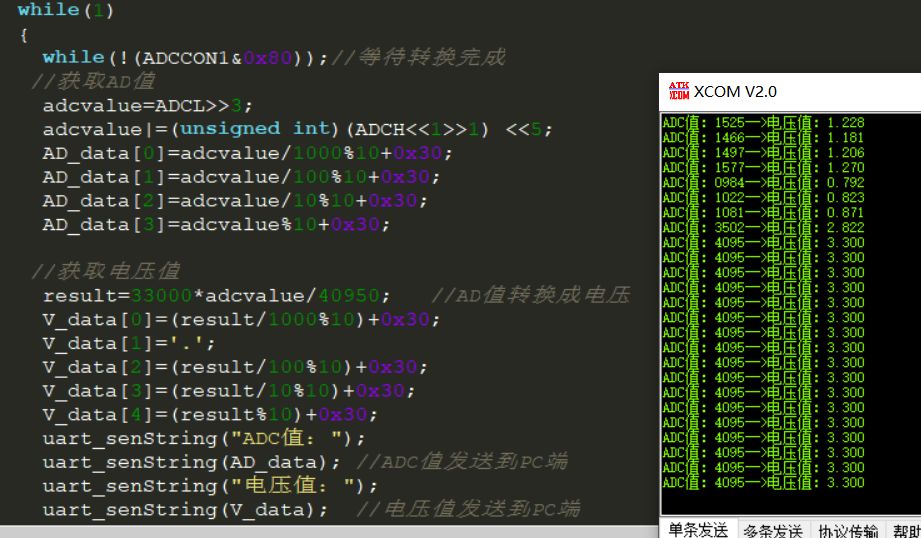
Task: Click the uart_senString("ADC值: ") line
Action: tap(204, 438)
